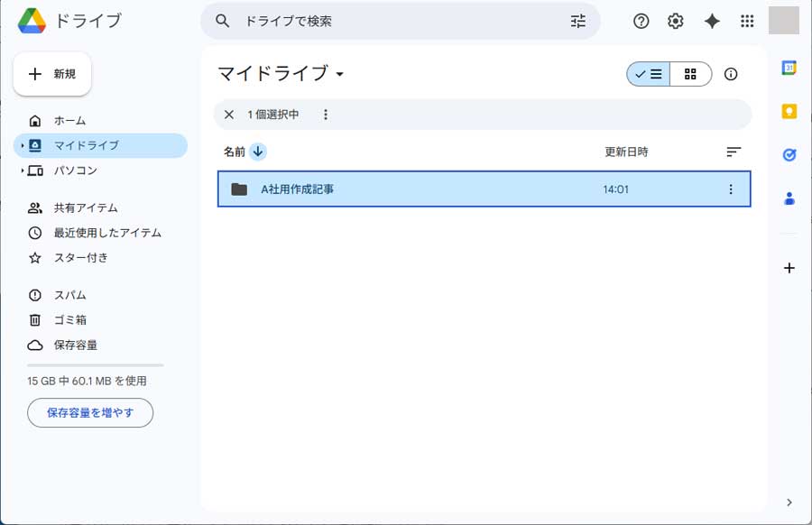Switch to grid layout view
Viewport: 812px width, 525px height.
coord(690,74)
